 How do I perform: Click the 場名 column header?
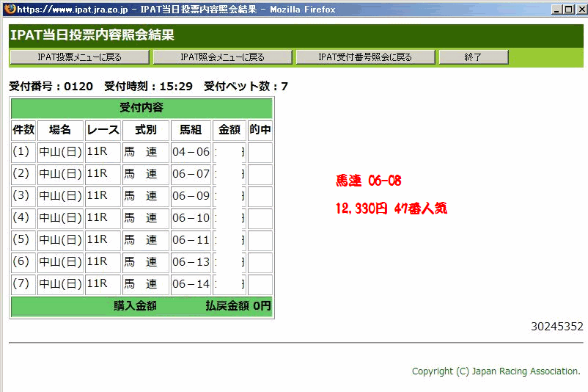coord(60,130)
